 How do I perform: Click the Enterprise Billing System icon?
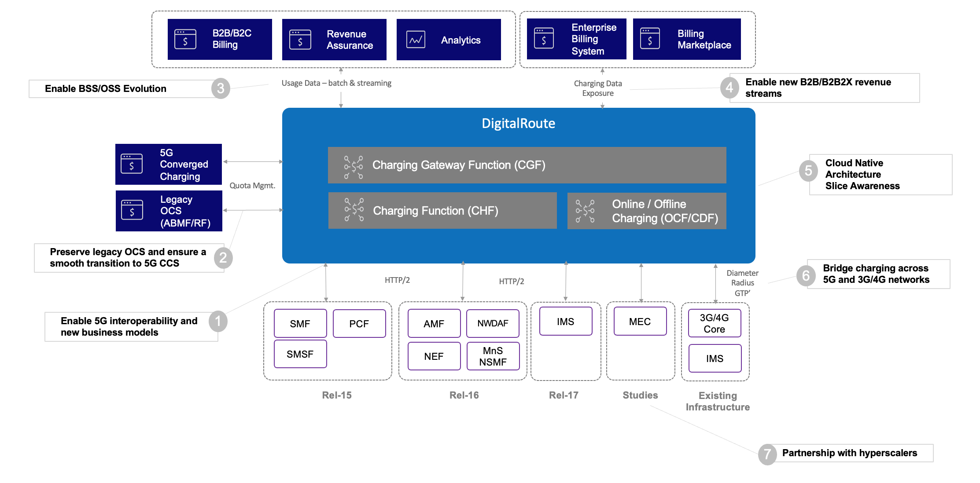point(544,39)
